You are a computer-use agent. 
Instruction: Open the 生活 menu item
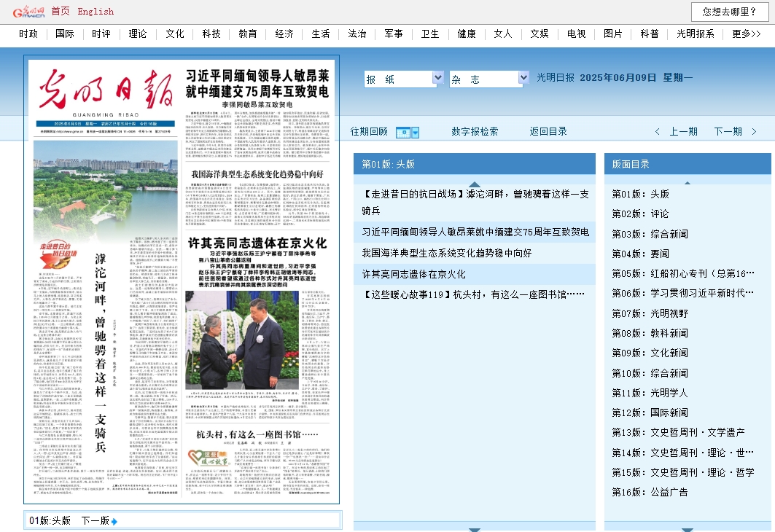coord(321,34)
